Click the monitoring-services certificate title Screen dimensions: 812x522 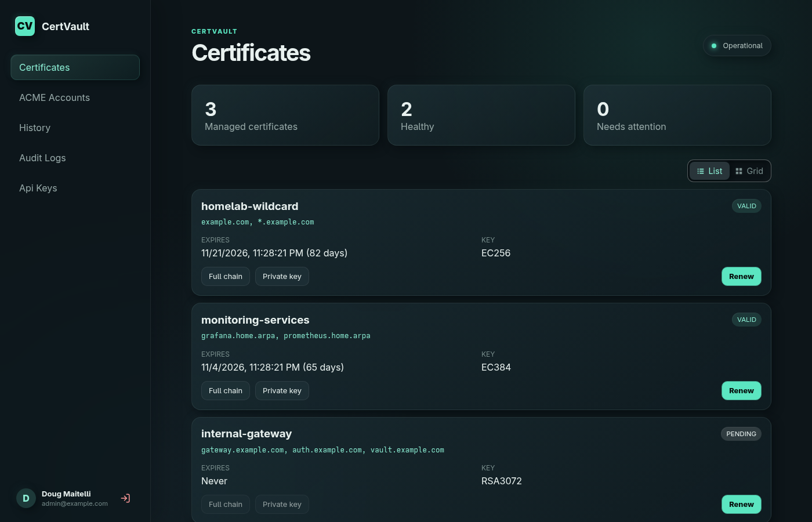coord(255,320)
